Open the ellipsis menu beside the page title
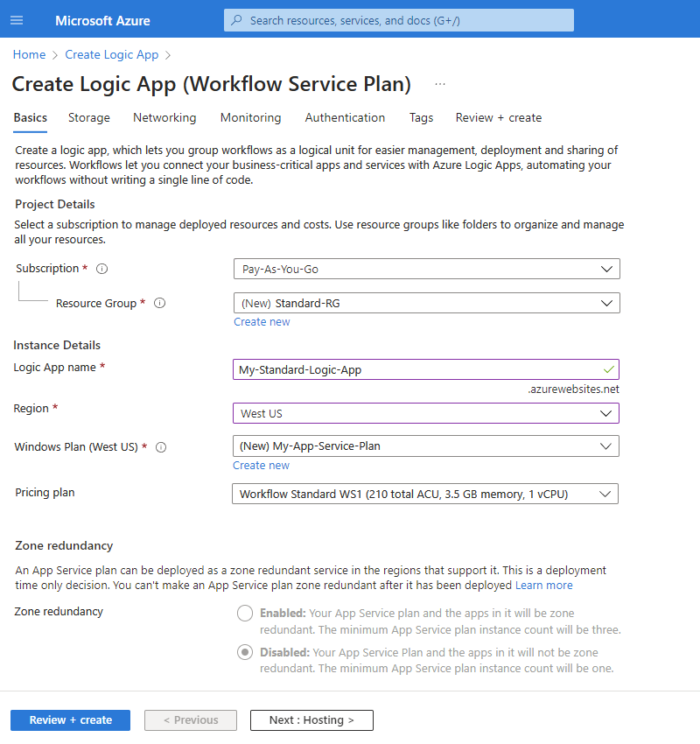The height and width of the screenshot is (744, 700). tap(439, 83)
